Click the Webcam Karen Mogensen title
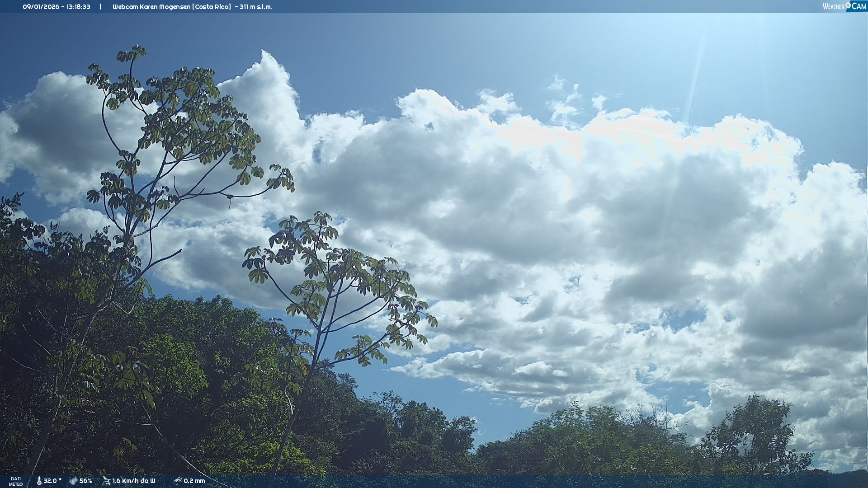Screen dimensions: 868x488 click(x=152, y=7)
